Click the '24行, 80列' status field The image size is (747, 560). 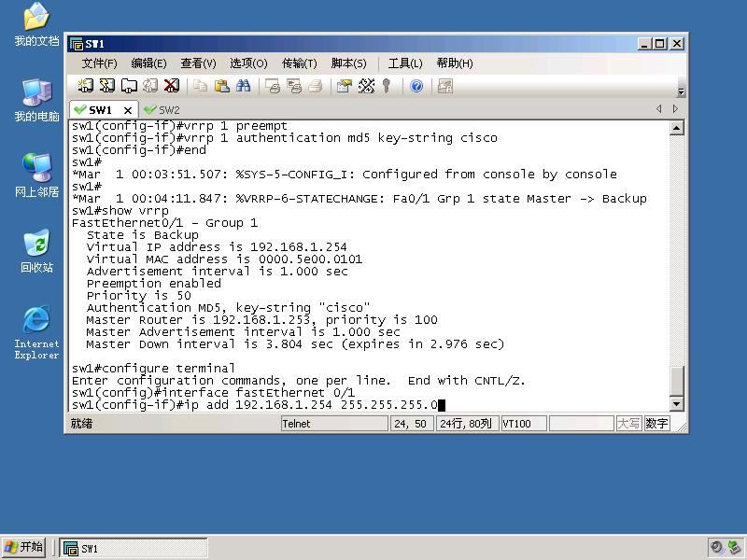(467, 424)
